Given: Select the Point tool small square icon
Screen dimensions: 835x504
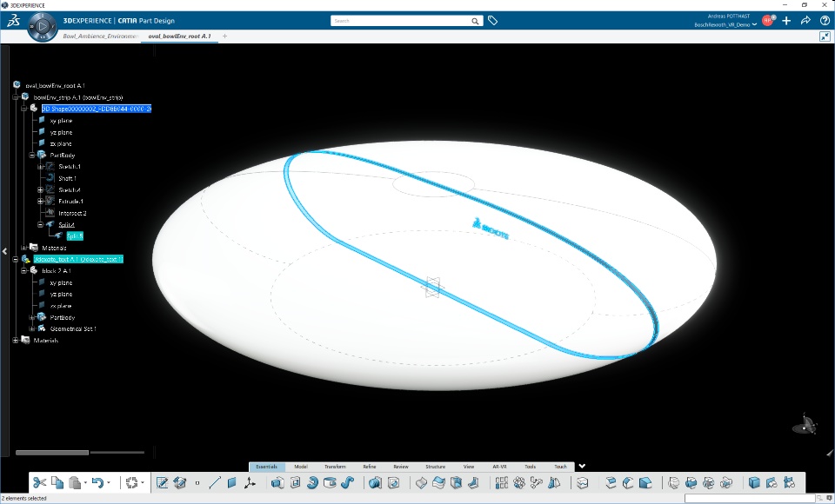Looking at the screenshot, I should point(197,483).
